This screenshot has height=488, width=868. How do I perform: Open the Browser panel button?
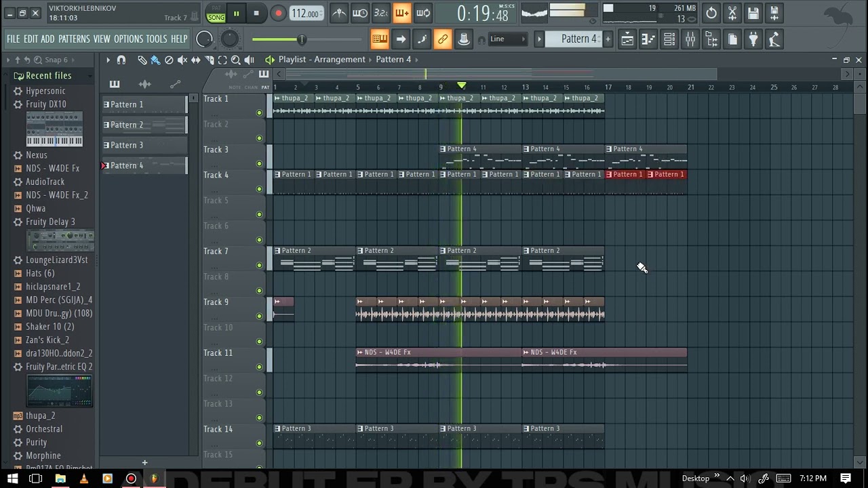pos(711,39)
